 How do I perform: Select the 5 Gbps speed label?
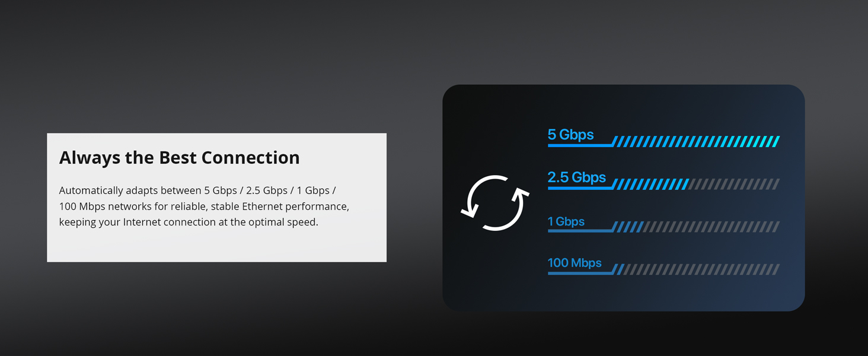coord(570,135)
